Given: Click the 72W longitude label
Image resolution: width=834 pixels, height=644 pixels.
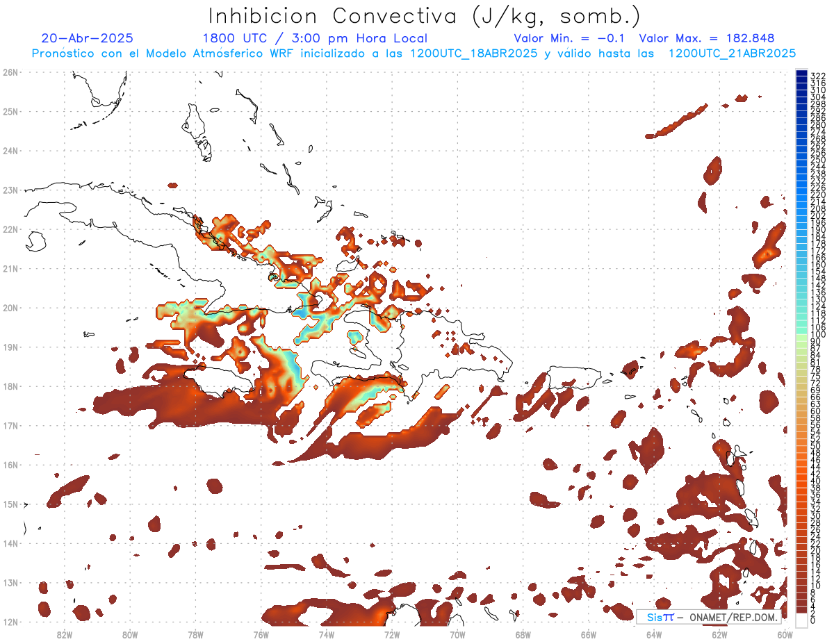Looking at the screenshot, I should [x=392, y=634].
